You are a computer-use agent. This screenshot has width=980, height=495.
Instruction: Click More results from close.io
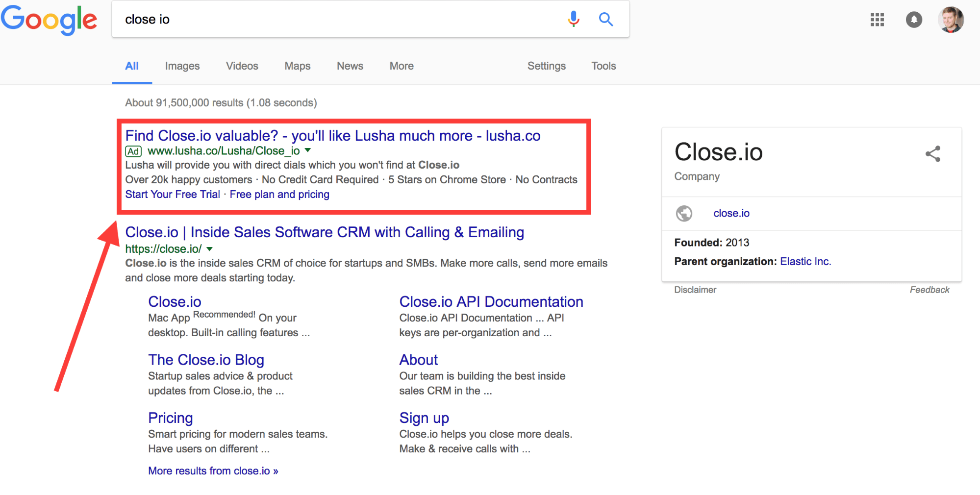coord(213,470)
